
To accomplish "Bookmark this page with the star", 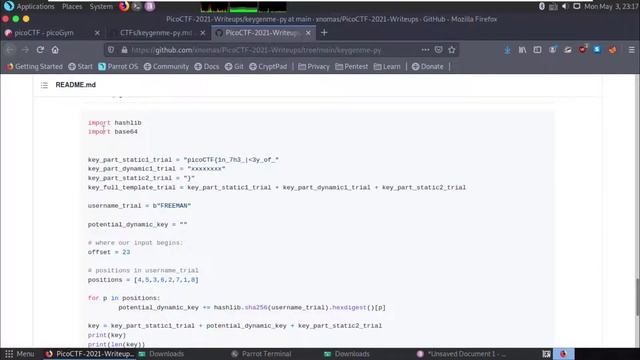I will click(x=452, y=50).
